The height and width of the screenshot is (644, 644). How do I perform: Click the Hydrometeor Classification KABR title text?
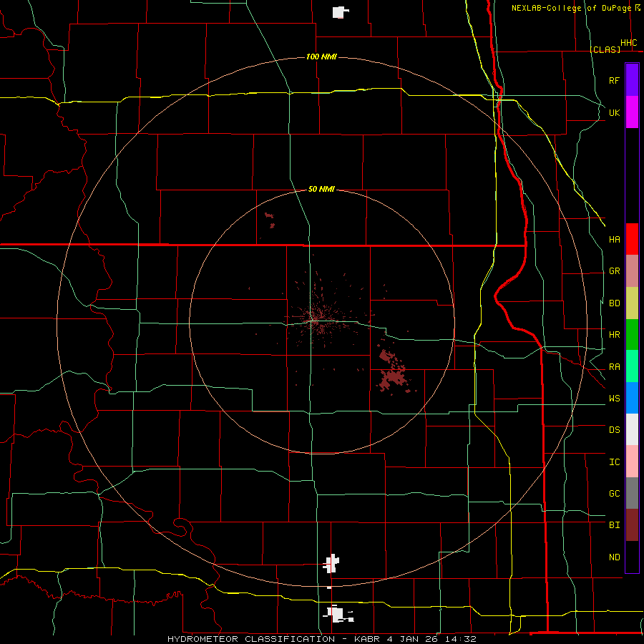tap(321, 639)
